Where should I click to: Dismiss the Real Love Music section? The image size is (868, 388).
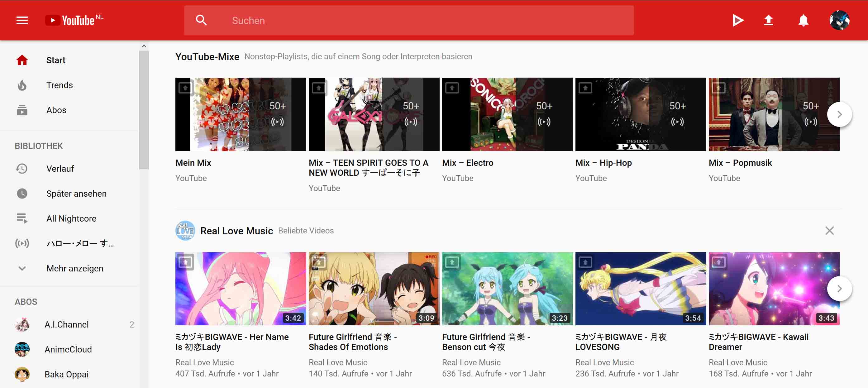coord(830,231)
